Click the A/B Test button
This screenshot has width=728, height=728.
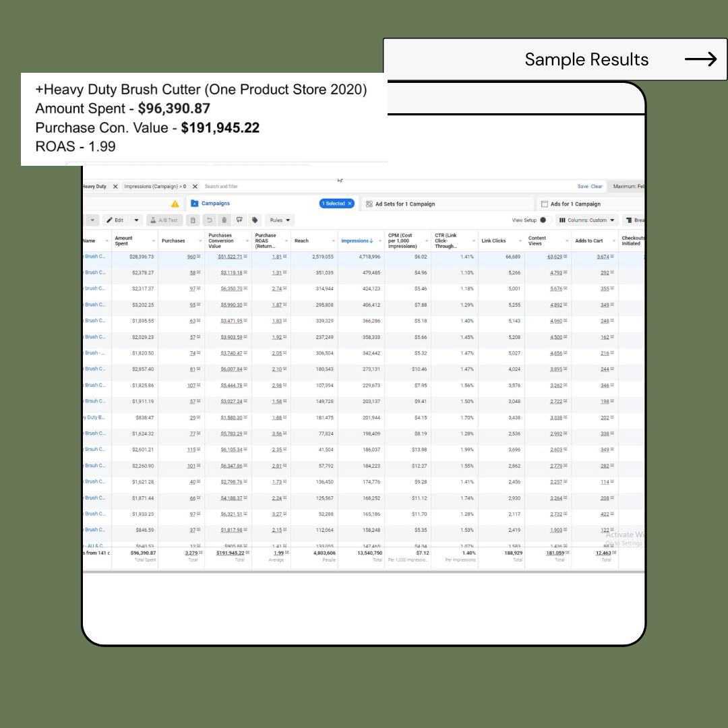click(164, 220)
